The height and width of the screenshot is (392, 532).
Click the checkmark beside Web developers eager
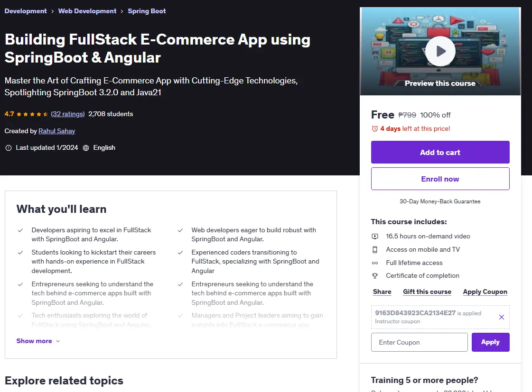pyautogui.click(x=180, y=230)
